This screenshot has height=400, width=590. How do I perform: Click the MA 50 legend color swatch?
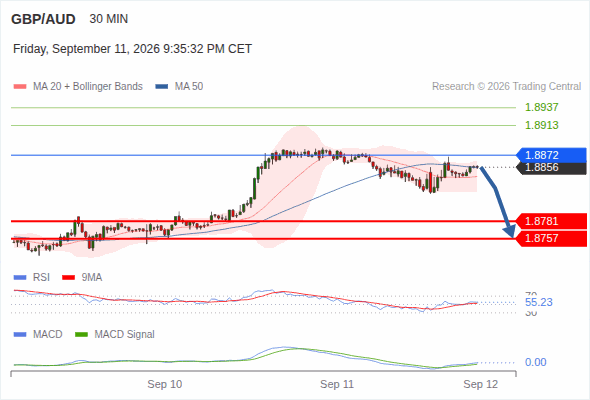pyautogui.click(x=162, y=87)
